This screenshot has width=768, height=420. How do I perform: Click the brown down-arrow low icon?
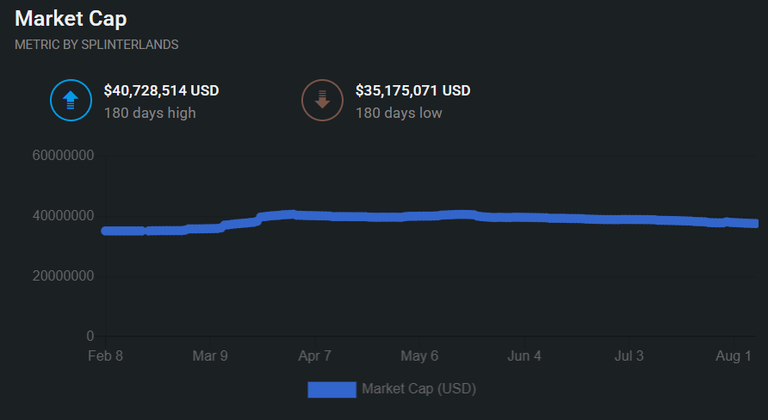[322, 100]
